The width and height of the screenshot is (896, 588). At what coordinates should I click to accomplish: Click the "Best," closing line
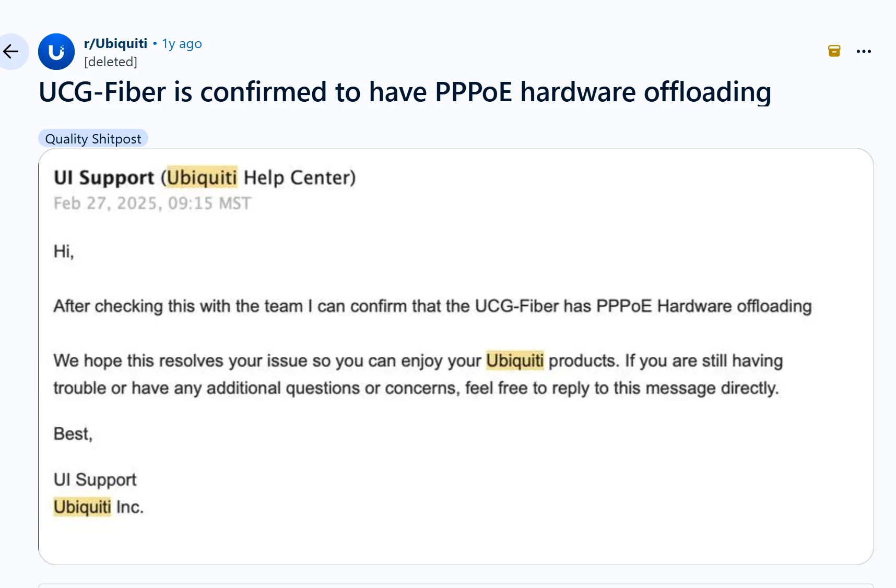73,434
